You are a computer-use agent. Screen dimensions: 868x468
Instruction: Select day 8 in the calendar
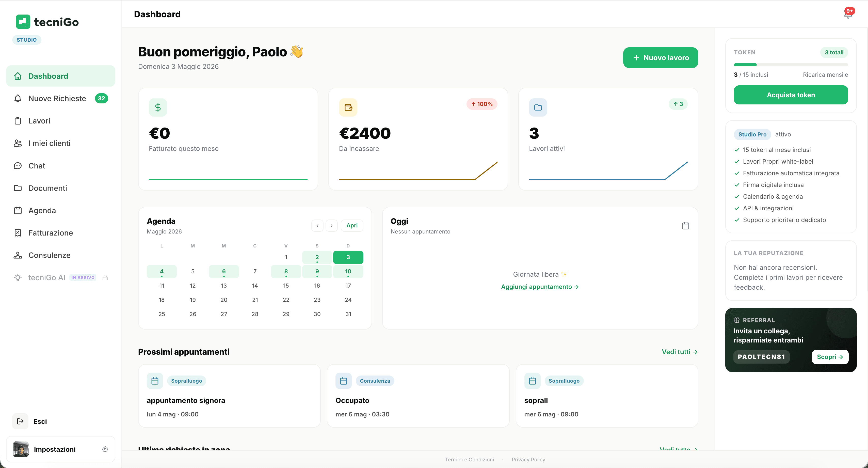click(x=286, y=271)
